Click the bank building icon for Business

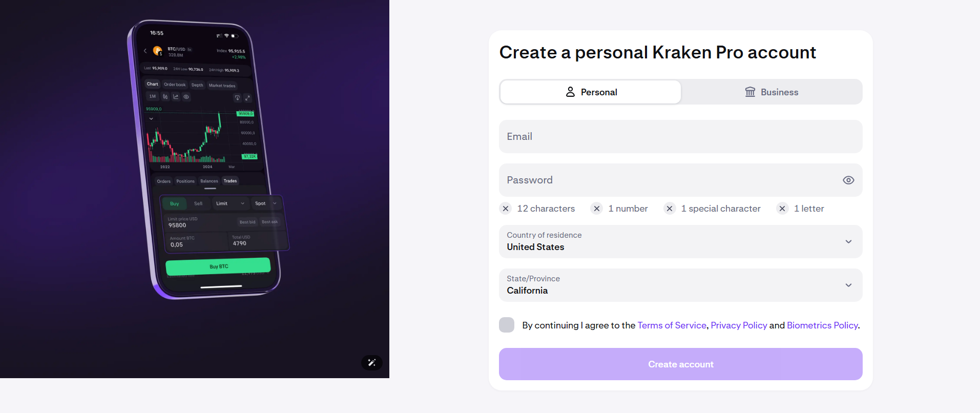tap(750, 92)
